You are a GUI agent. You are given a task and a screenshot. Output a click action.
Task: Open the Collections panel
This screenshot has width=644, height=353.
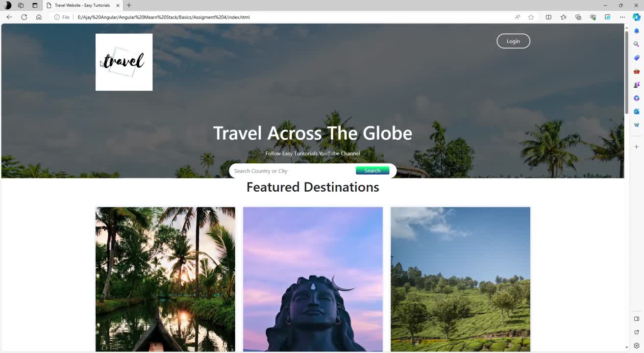pos(578,17)
